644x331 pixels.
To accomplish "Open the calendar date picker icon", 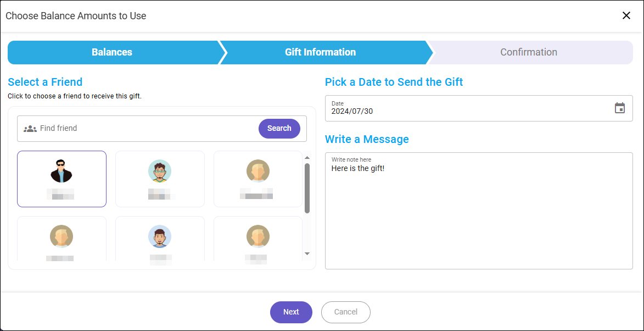I will [619, 108].
